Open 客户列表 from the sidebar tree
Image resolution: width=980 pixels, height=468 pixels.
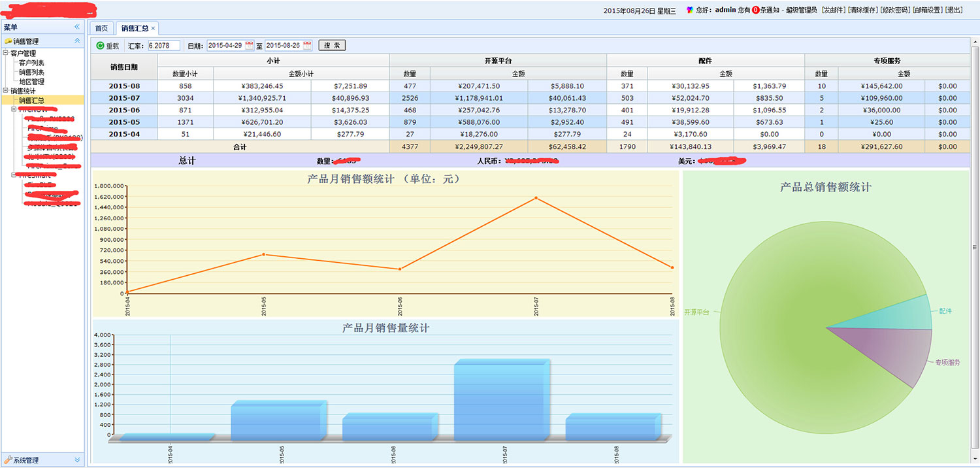click(x=31, y=63)
